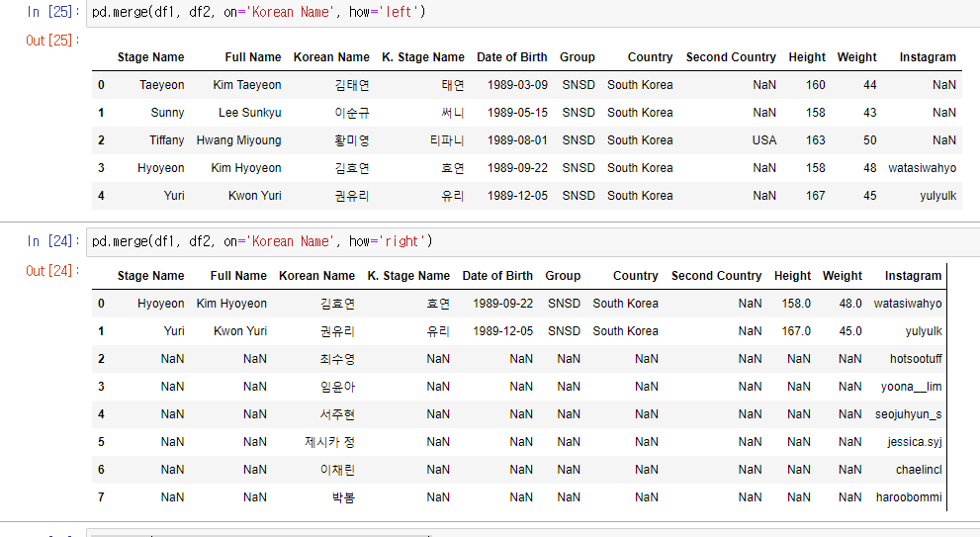Click the Hwang Miyoung cell
This screenshot has height=537, width=980.
(x=238, y=140)
